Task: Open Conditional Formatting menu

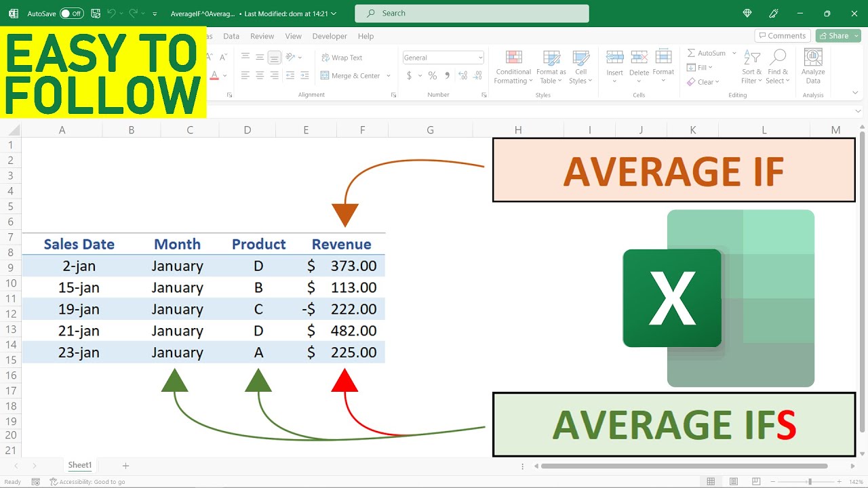Action: (x=513, y=68)
